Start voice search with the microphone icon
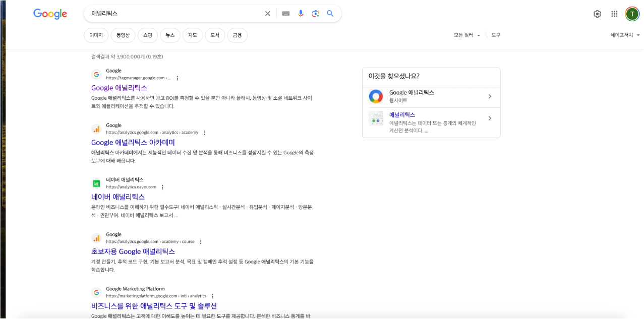 301,14
